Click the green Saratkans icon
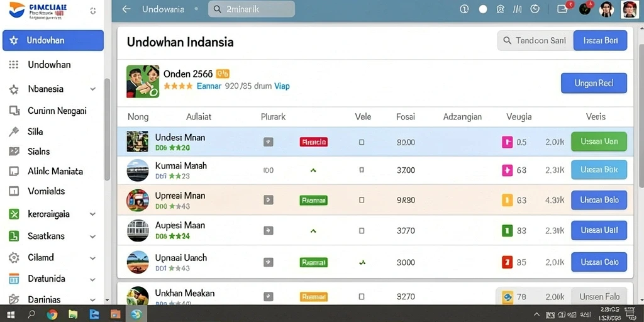644x322 pixels. (x=14, y=236)
